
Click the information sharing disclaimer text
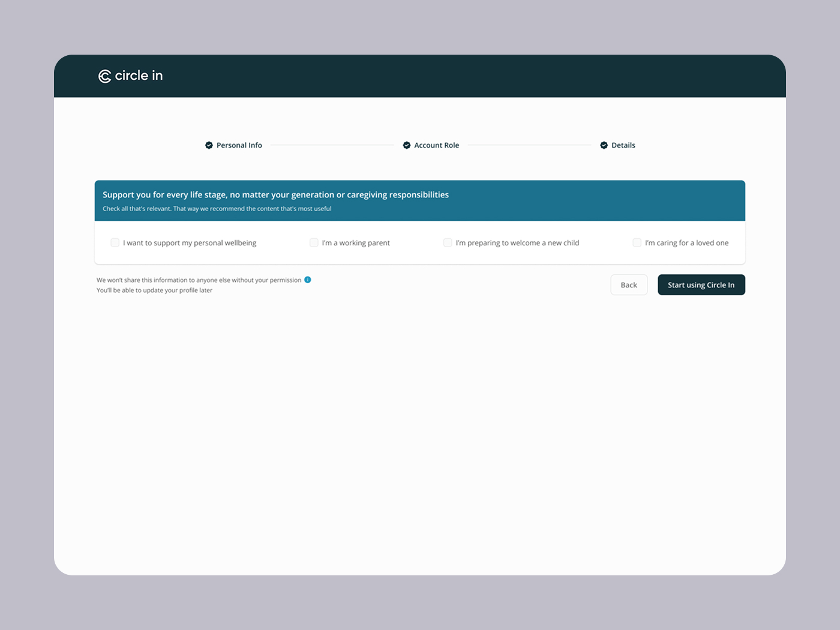[x=199, y=280]
